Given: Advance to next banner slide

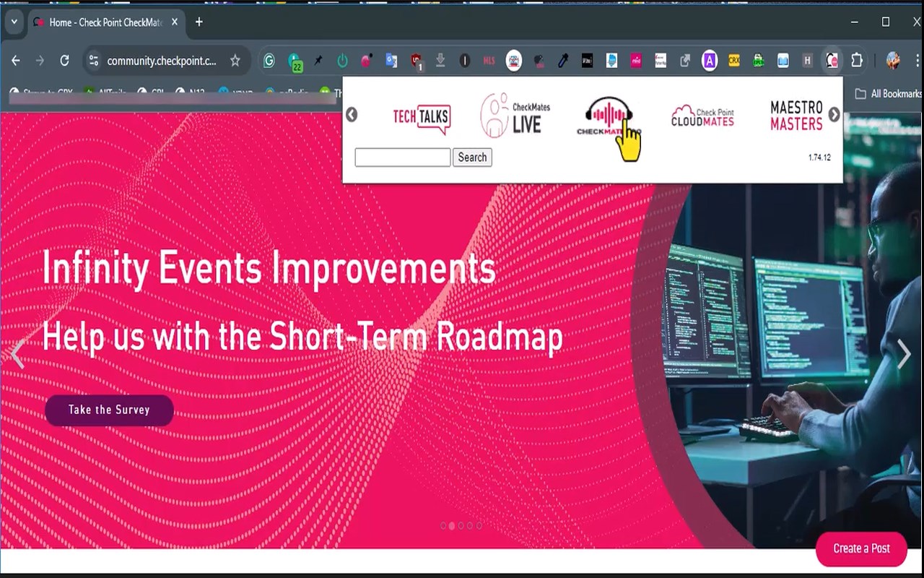Looking at the screenshot, I should pyautogui.click(x=904, y=354).
